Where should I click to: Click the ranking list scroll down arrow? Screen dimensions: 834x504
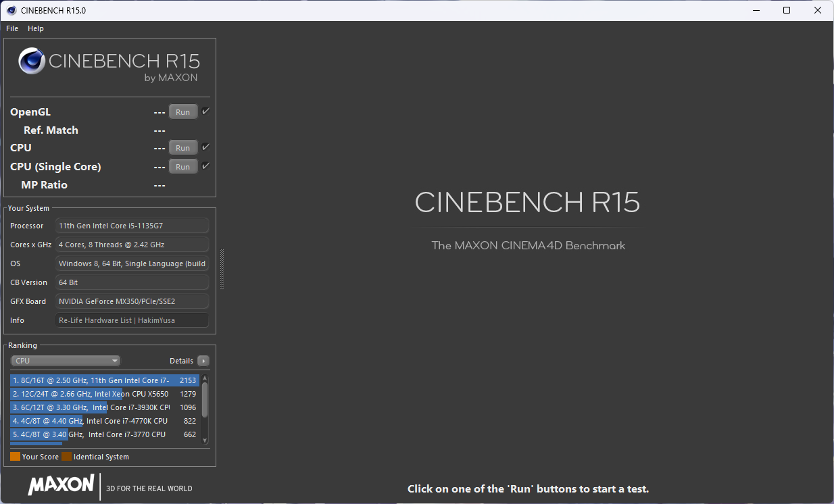205,440
